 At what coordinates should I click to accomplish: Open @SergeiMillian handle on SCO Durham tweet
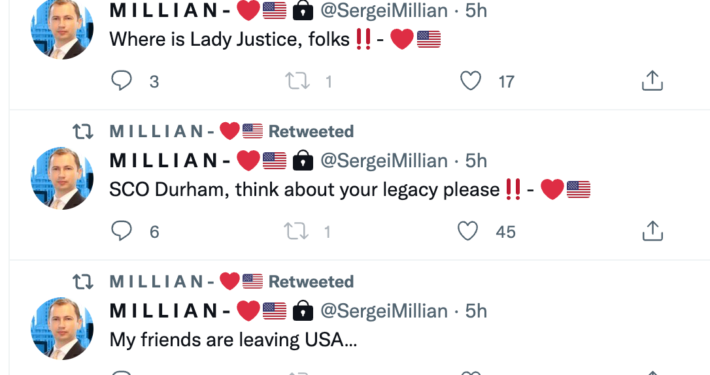coord(384,161)
